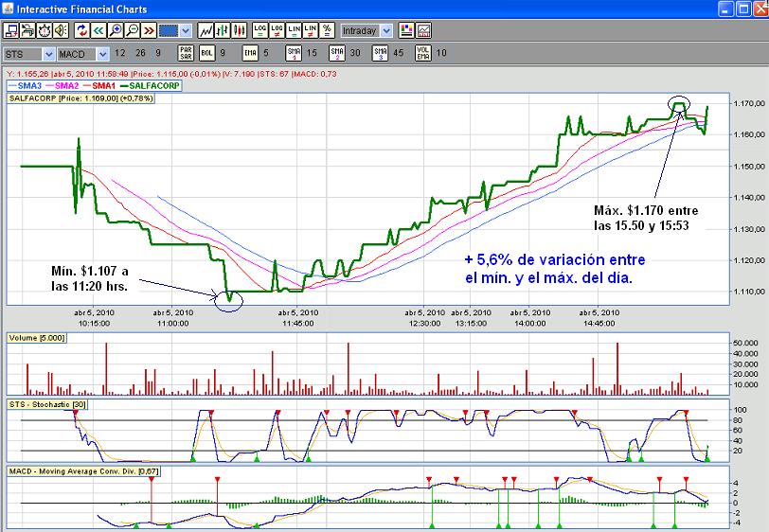Toggle the BOL Bollinger bands indicator
769x532 pixels.
206,53
